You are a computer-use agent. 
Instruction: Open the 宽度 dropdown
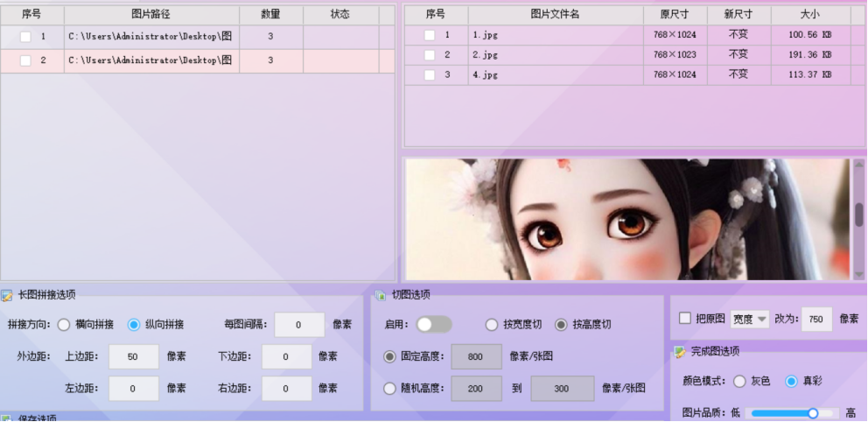pos(750,319)
